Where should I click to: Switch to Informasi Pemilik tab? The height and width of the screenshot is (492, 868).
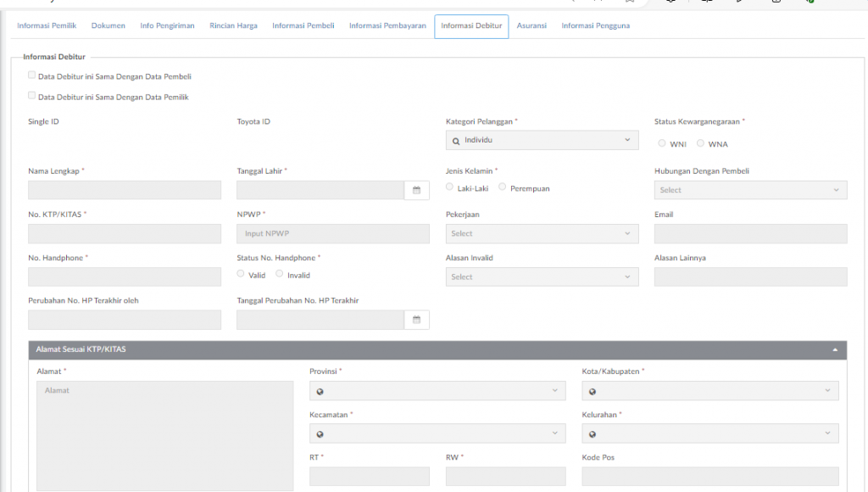[47, 26]
